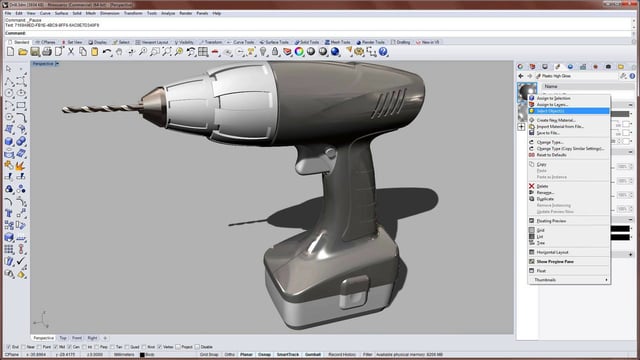Screen dimensions: 640x360
Task: Toggle the Vertex osnap checkbox
Action: click(160, 347)
